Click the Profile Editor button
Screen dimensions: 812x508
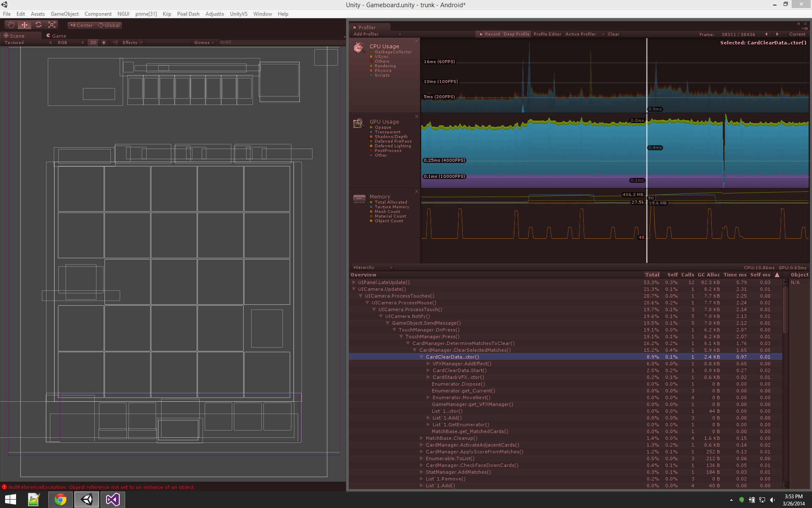tap(547, 34)
